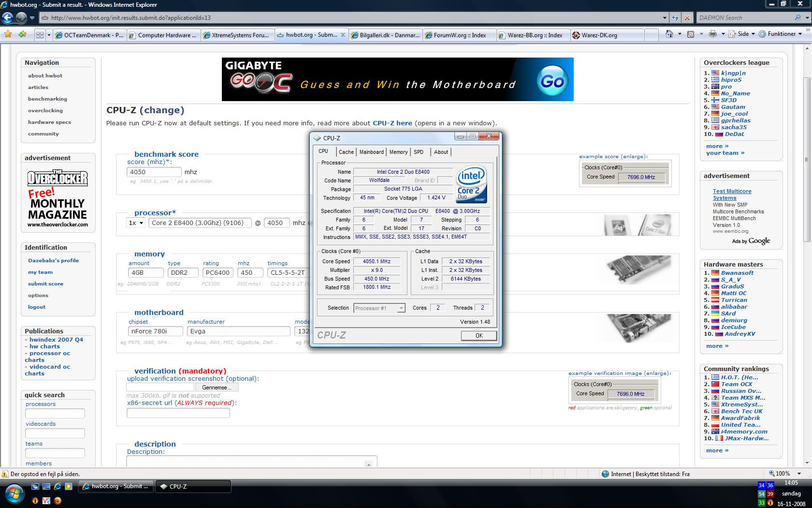Switch to the ForumW.org Index tab
This screenshot has height=508, width=812.
click(459, 35)
